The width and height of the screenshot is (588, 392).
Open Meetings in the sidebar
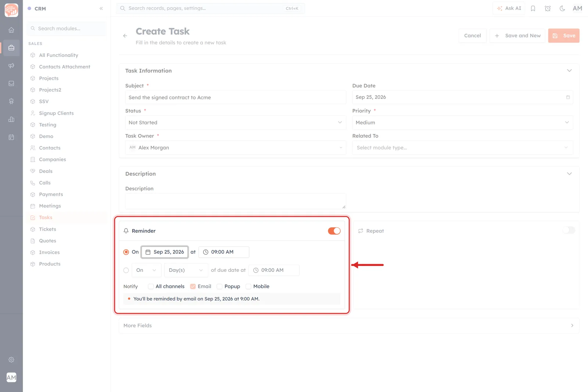pyautogui.click(x=50, y=206)
